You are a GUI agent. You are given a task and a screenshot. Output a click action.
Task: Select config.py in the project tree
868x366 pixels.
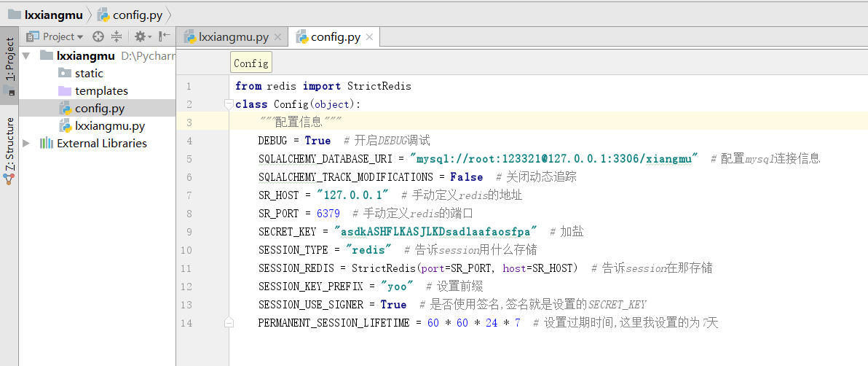pos(100,108)
